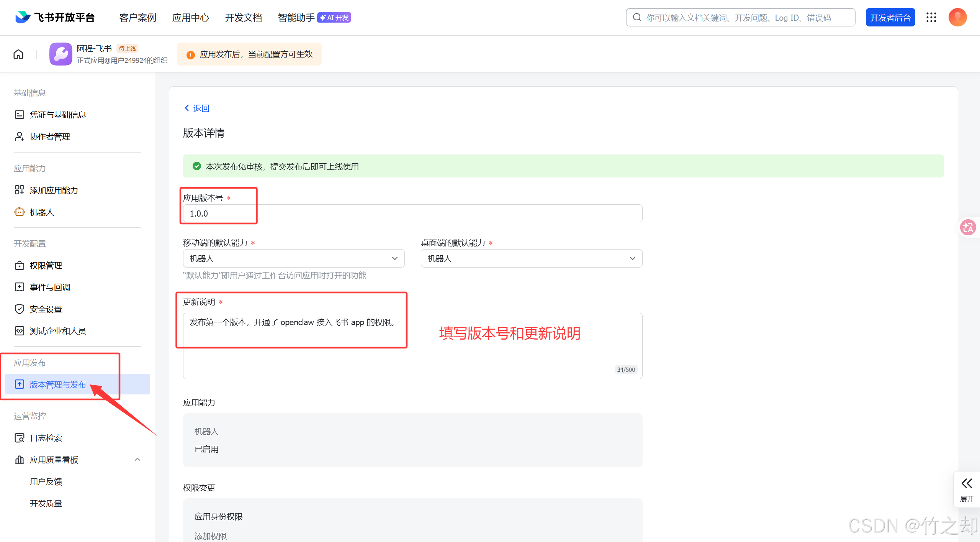Click the 阿程-飞书 purple app icon
The image size is (980, 542).
tap(61, 54)
